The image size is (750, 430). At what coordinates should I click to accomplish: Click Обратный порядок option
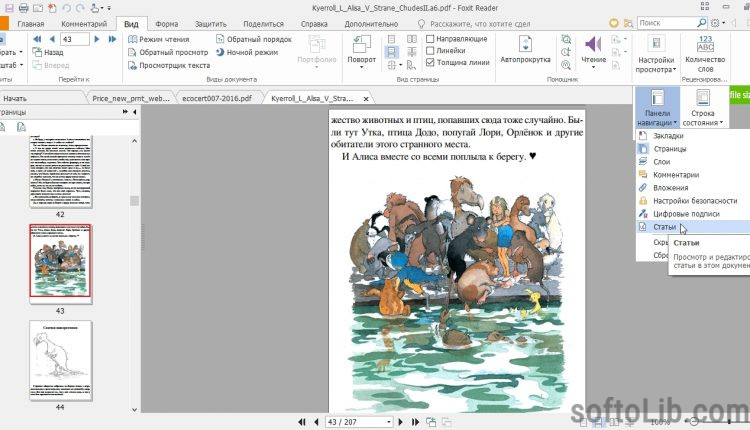(x=254, y=39)
